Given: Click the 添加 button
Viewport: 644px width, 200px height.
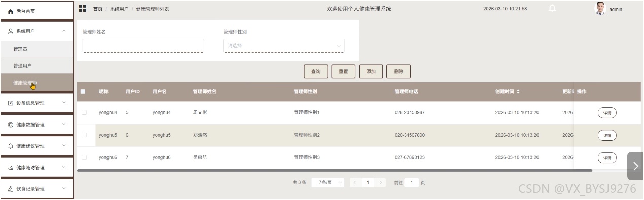Looking at the screenshot, I should point(371,71).
